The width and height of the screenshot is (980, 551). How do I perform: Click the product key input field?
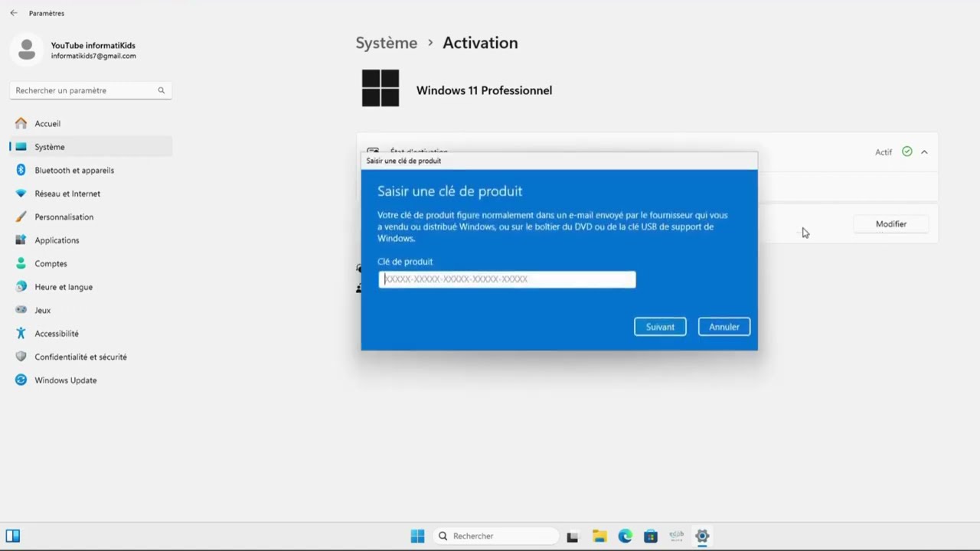tap(507, 279)
